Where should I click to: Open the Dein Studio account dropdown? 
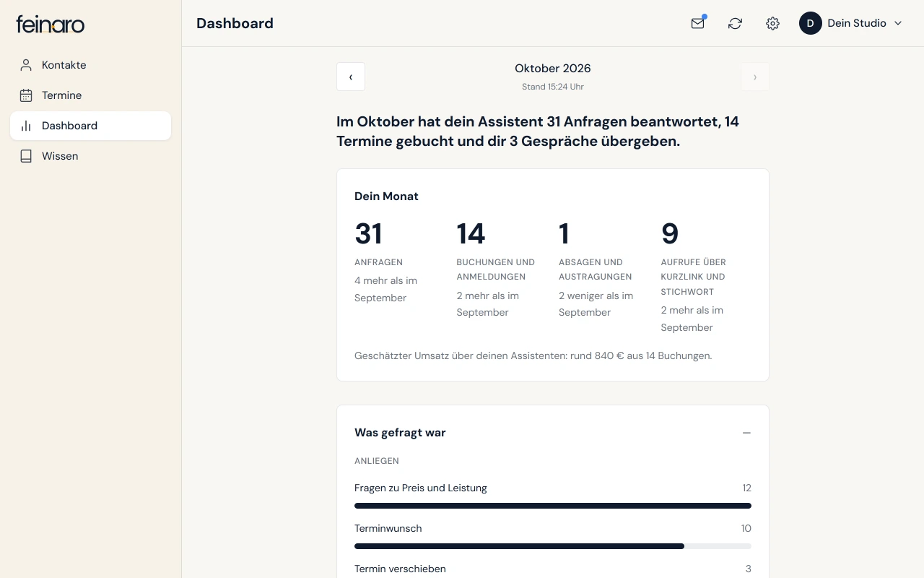coord(851,23)
